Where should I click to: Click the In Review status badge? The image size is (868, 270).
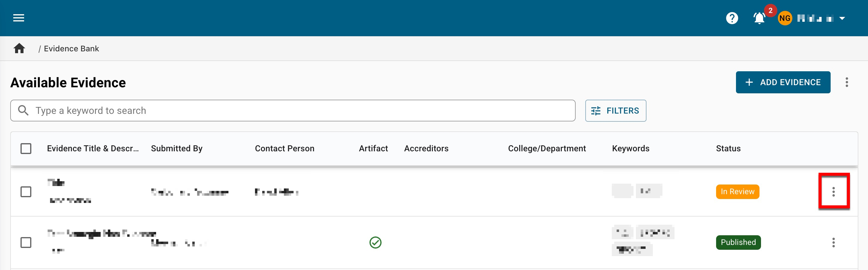coord(737,192)
